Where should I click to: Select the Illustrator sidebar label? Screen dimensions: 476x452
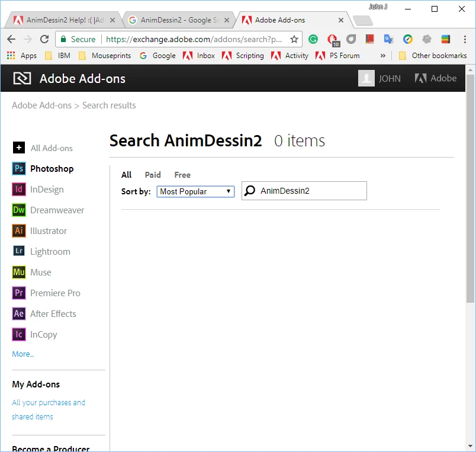(x=49, y=231)
